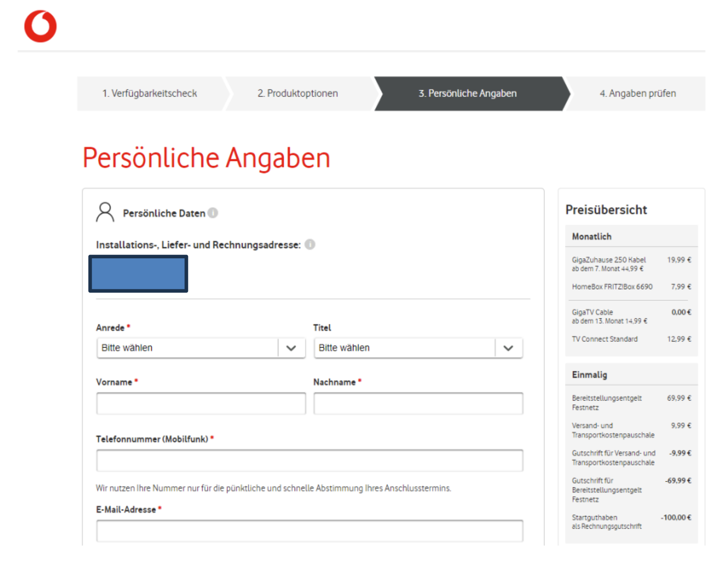This screenshot has height=565, width=728.
Task: Go to step 1 Verfügbarkeitscheck
Action: pyautogui.click(x=150, y=93)
